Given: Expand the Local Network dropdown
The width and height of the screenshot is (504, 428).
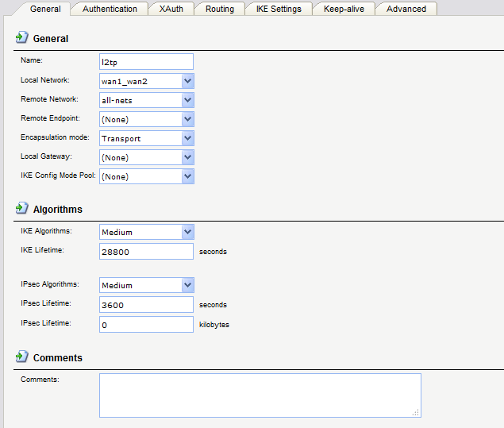Looking at the screenshot, I should pyautogui.click(x=187, y=81).
